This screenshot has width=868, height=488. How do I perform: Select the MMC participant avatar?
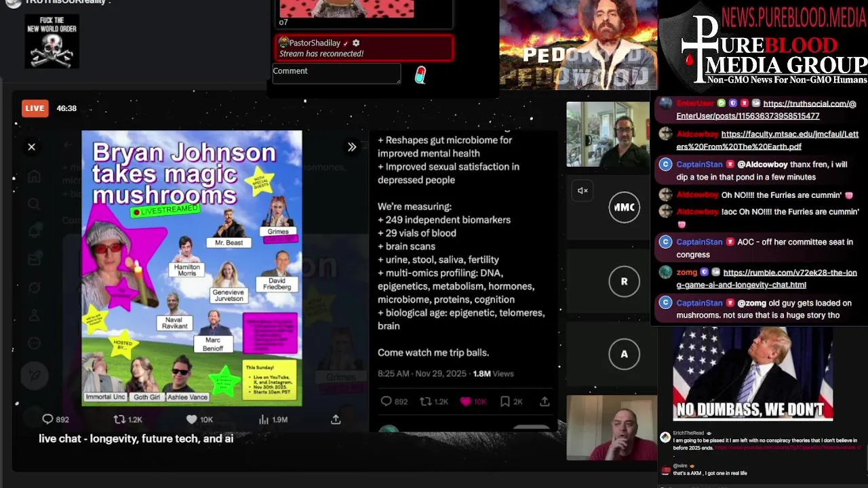(x=624, y=207)
